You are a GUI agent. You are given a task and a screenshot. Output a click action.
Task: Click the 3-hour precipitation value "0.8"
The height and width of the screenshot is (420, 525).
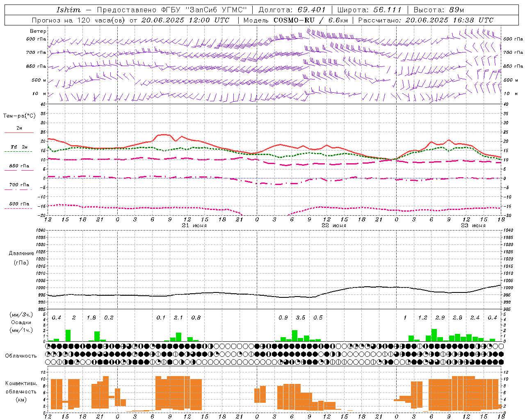196,318
